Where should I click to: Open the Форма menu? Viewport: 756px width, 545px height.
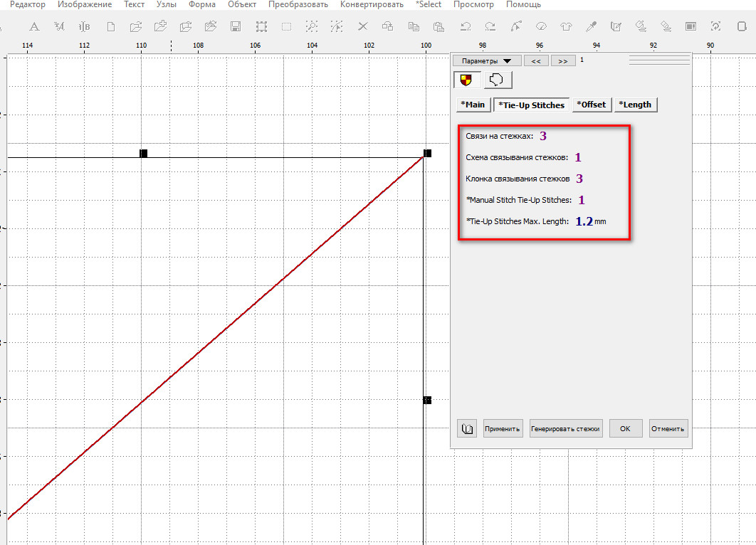[202, 4]
